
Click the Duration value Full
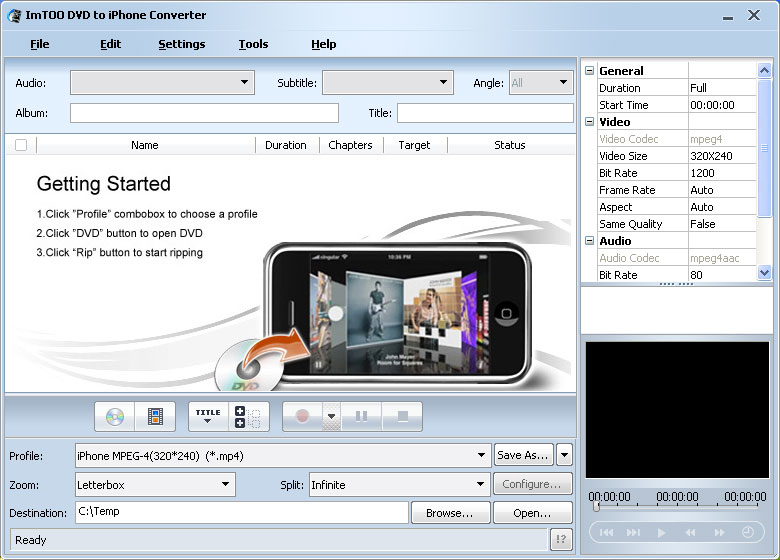(x=722, y=88)
